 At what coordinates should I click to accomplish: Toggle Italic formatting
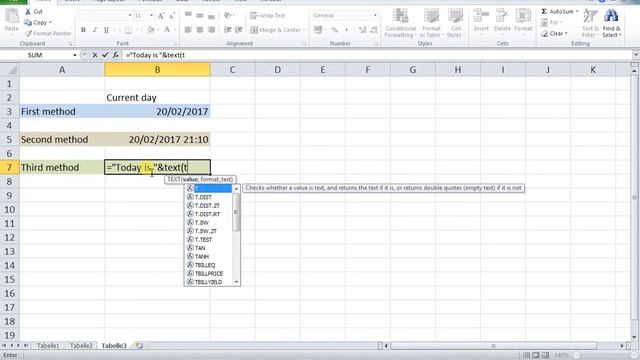[95, 30]
